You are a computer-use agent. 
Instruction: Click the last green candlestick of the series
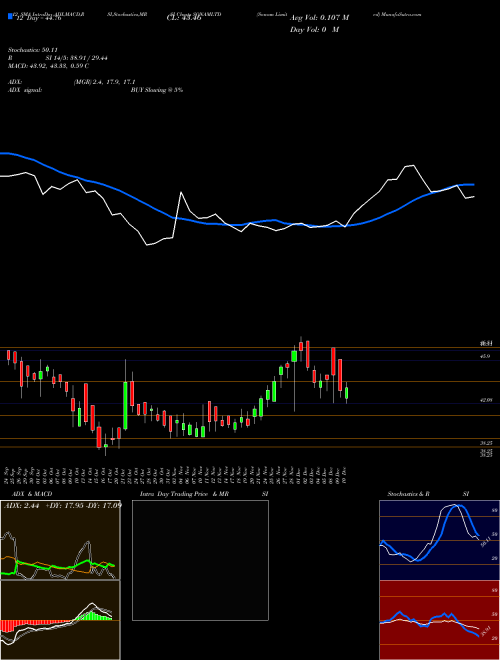347,393
